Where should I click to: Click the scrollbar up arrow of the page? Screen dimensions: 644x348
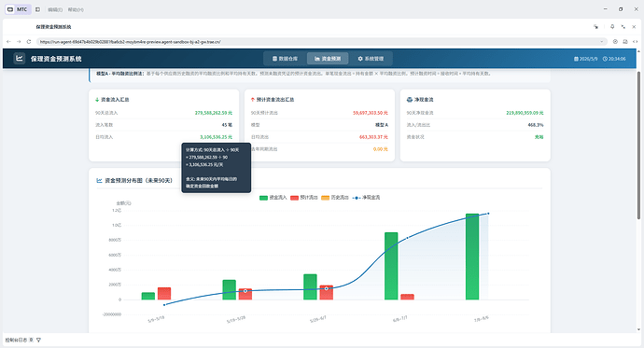[638, 51]
